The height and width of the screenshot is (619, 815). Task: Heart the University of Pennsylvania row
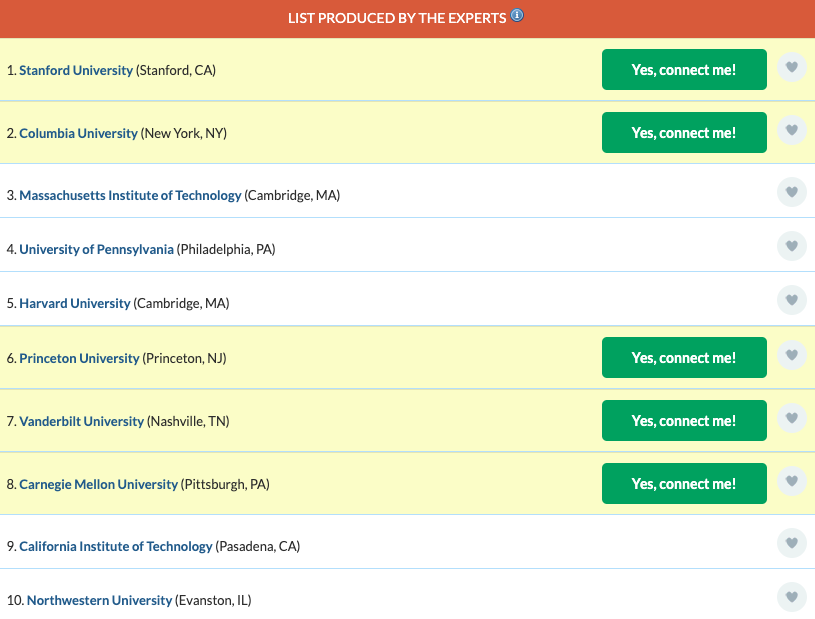coord(791,246)
